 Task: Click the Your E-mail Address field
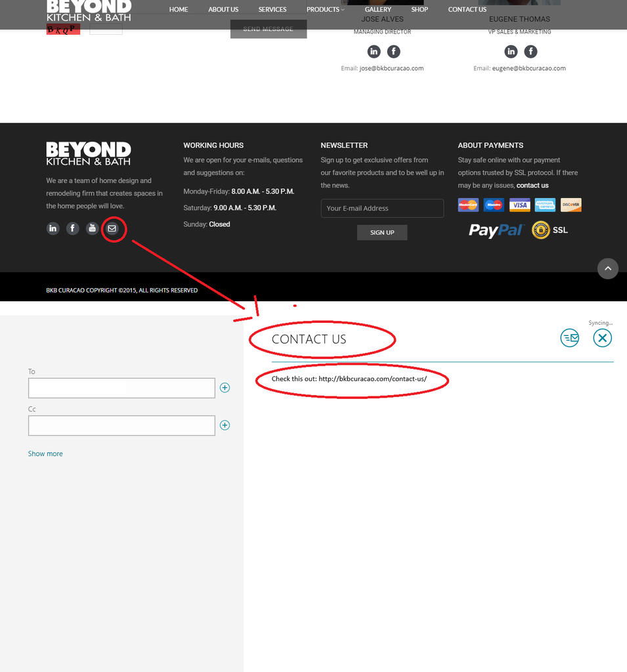pyautogui.click(x=382, y=208)
